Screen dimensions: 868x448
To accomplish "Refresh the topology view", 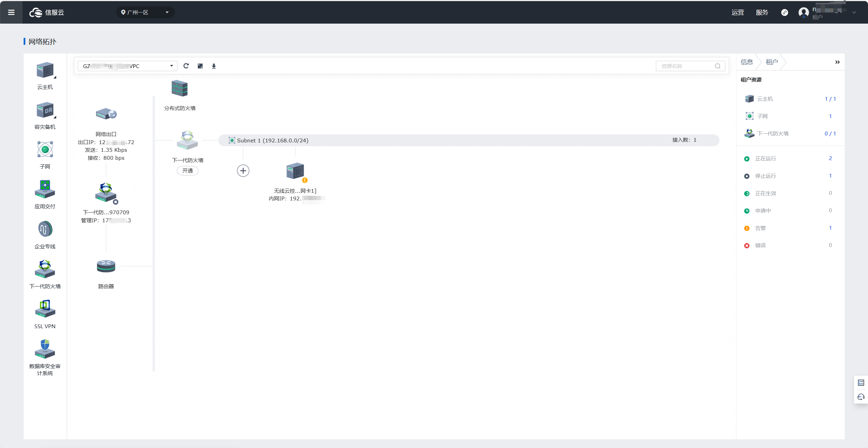I will [x=186, y=66].
